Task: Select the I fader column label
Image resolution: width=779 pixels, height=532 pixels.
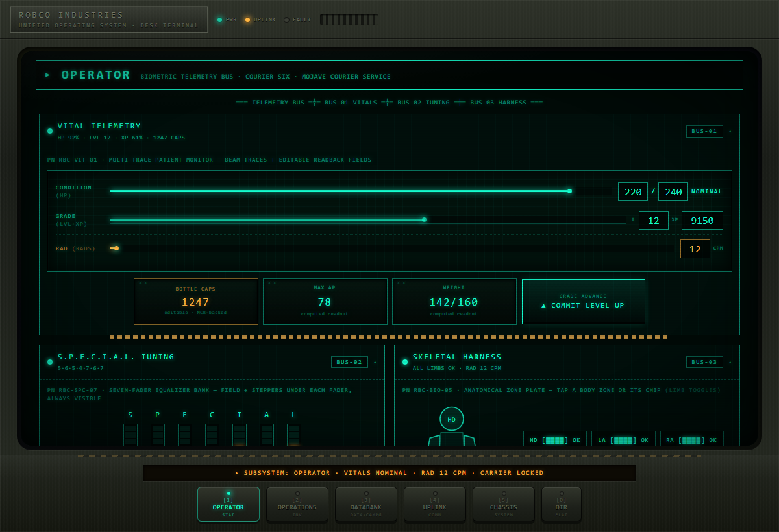Action: point(240,415)
